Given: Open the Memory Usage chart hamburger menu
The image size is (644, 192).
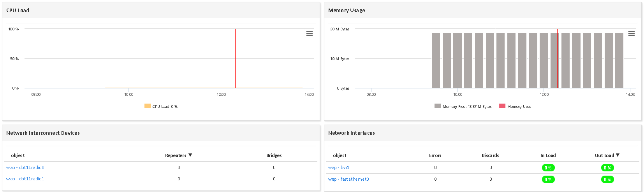Looking at the screenshot, I should tap(631, 33).
